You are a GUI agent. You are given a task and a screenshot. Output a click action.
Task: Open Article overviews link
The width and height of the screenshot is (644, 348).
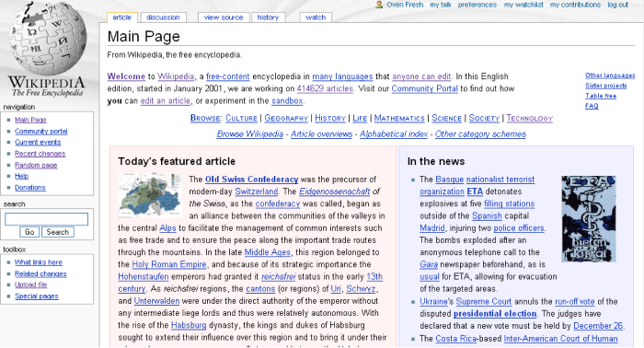(x=322, y=133)
